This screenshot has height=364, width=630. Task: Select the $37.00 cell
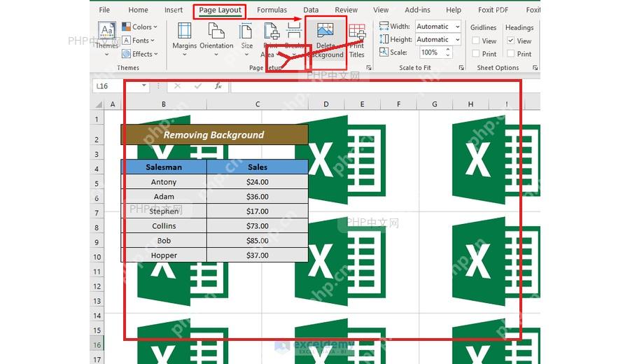pos(258,255)
